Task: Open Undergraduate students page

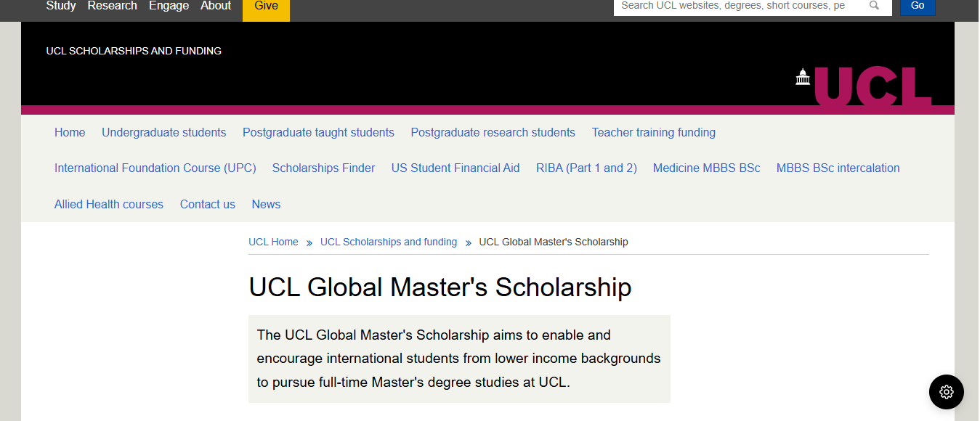Action: tap(163, 132)
